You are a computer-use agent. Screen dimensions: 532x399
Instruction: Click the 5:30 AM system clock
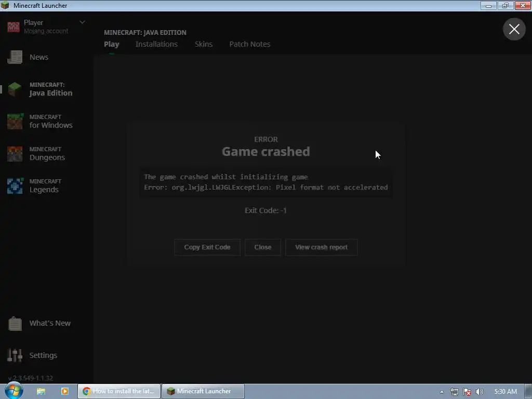click(506, 392)
